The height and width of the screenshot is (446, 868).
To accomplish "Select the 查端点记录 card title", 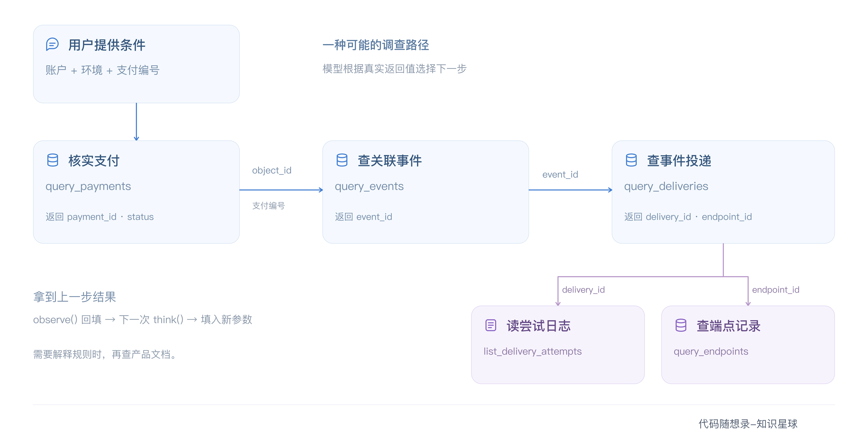I will click(728, 326).
